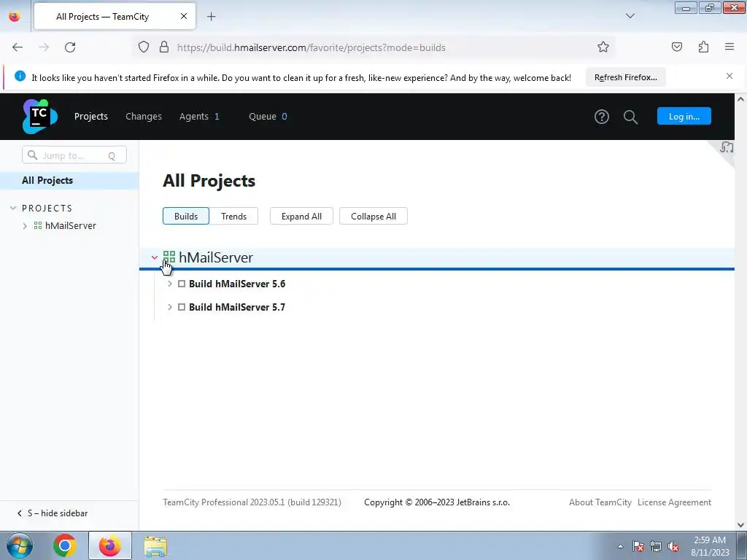Screen dimensions: 747x560
Task: Open the Windows Start button
Action: 20,545
